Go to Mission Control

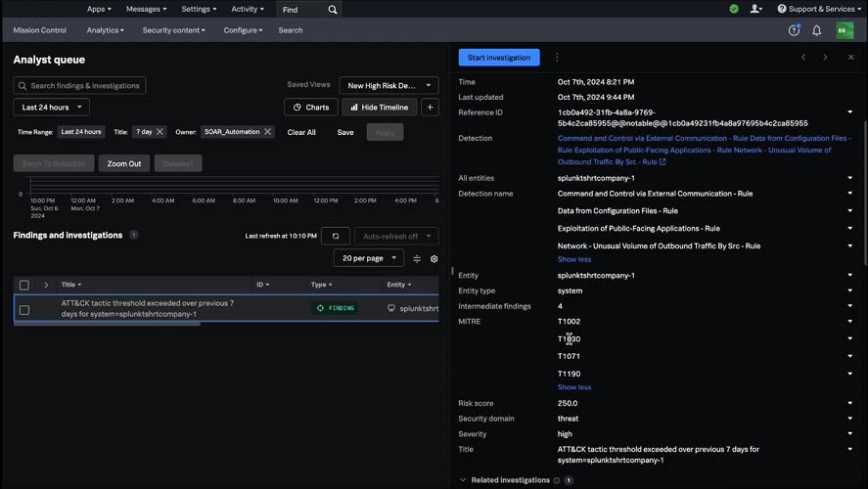click(x=40, y=30)
